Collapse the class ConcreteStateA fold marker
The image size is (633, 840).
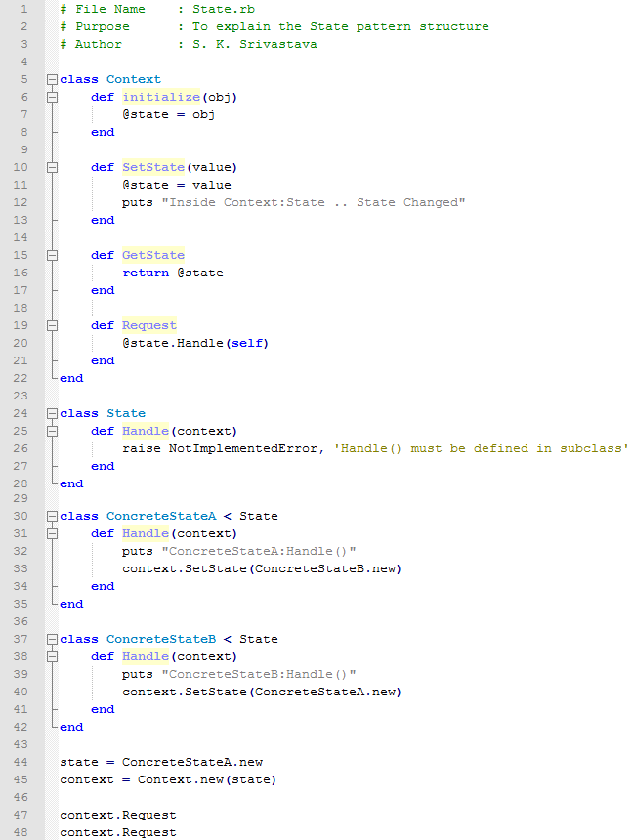click(x=52, y=516)
